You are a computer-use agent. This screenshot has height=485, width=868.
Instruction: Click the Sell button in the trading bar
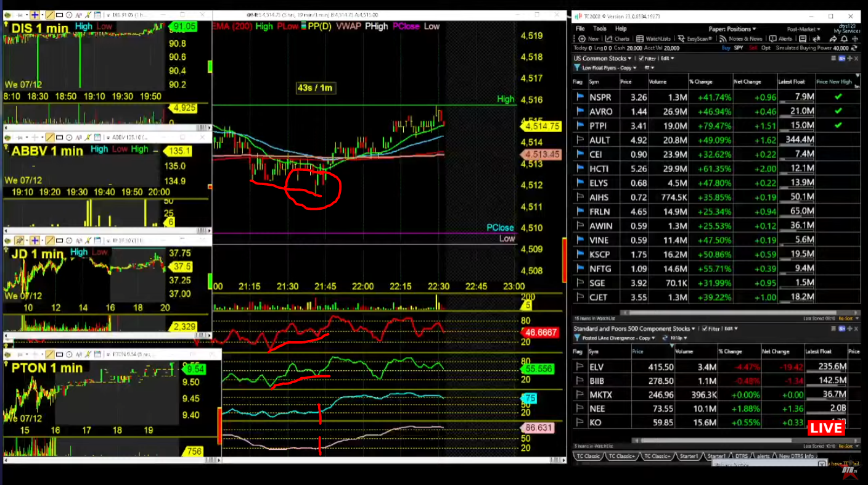[753, 48]
